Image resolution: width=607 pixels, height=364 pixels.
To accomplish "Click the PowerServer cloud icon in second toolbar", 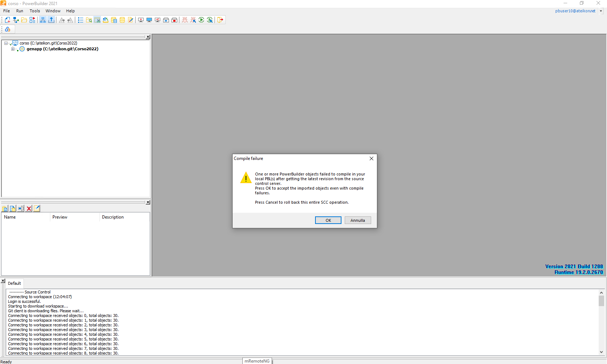I will click(8, 29).
